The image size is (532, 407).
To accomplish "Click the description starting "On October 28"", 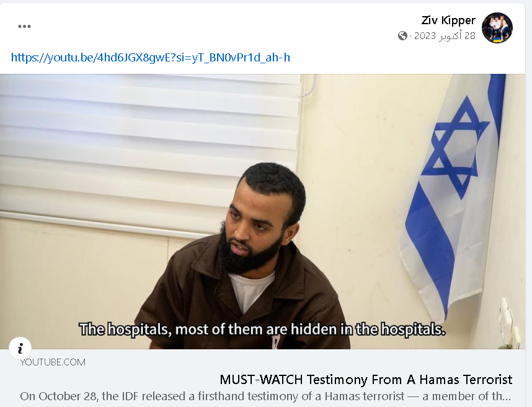I will coord(265,396).
